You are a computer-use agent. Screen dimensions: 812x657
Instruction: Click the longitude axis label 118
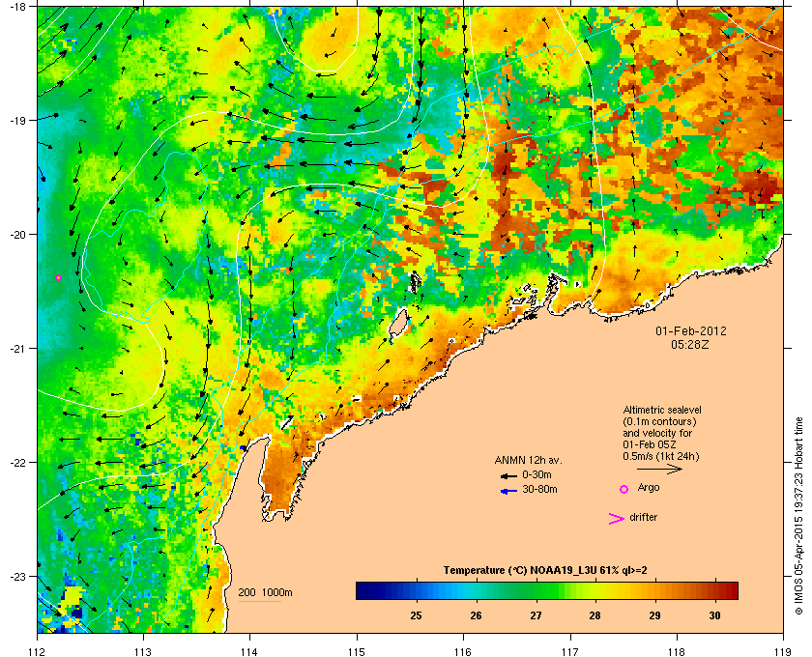677,651
